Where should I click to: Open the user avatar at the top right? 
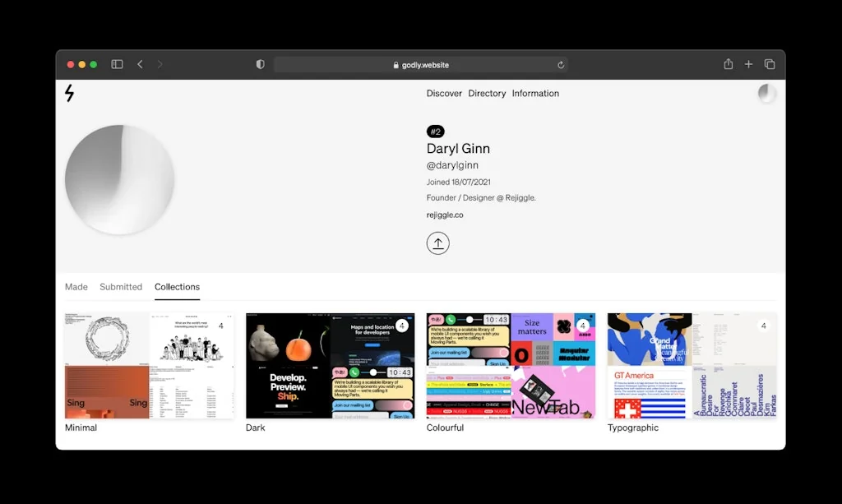tap(767, 94)
